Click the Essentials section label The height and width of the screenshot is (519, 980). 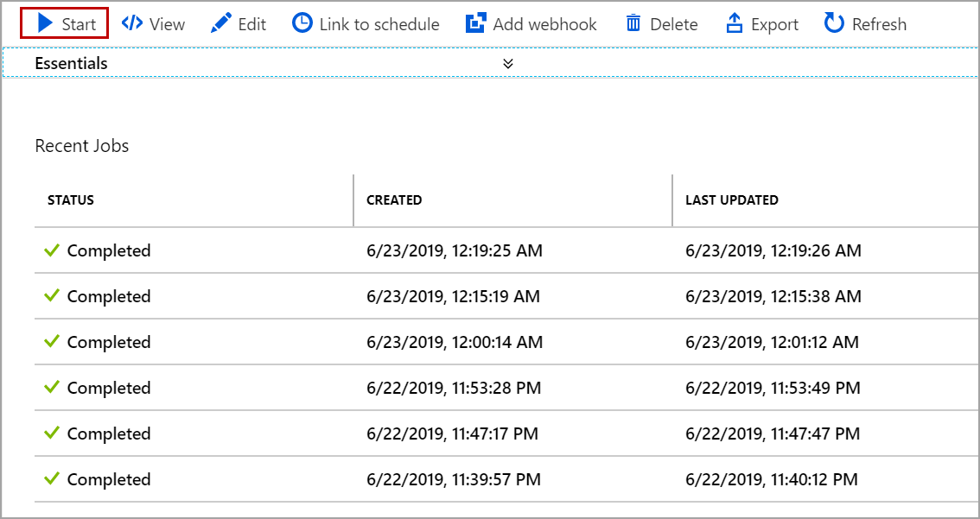(x=71, y=63)
